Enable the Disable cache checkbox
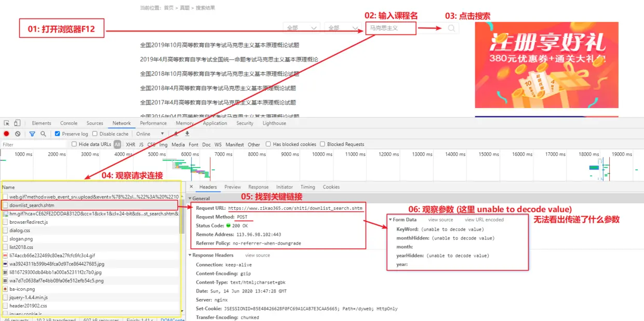644x321 pixels. click(x=95, y=134)
